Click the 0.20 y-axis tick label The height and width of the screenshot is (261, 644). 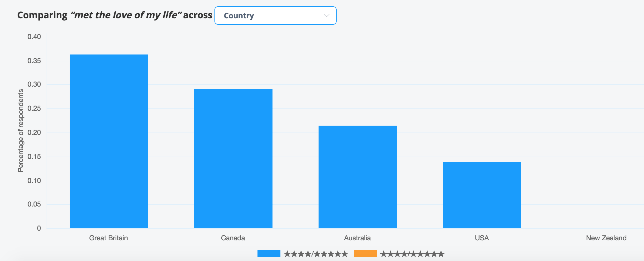pyautogui.click(x=34, y=133)
